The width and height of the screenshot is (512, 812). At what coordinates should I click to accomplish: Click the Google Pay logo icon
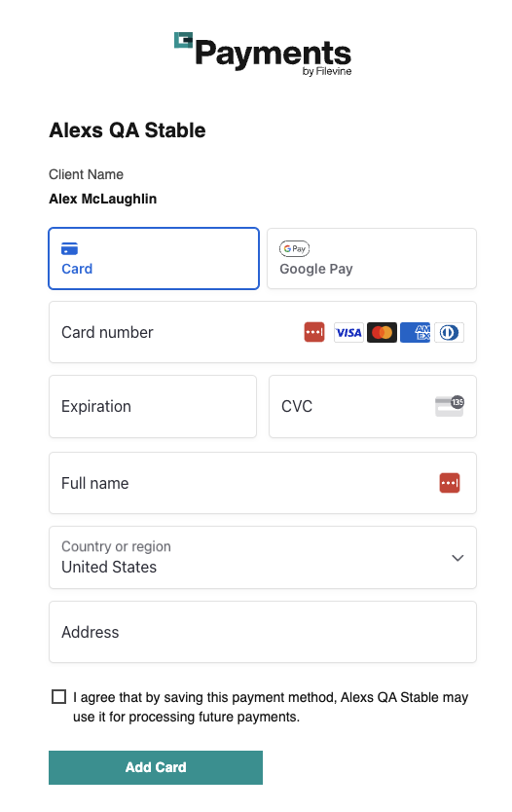(295, 248)
